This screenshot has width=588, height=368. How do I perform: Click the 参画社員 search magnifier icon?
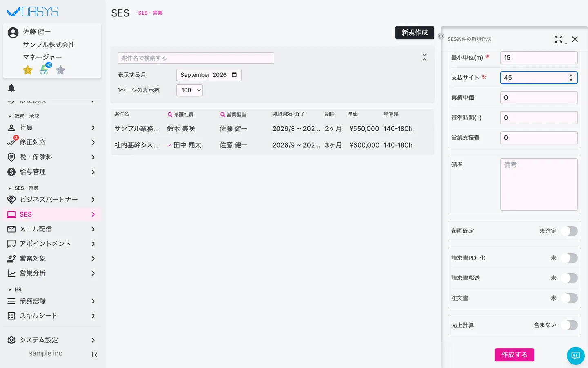[x=170, y=115]
